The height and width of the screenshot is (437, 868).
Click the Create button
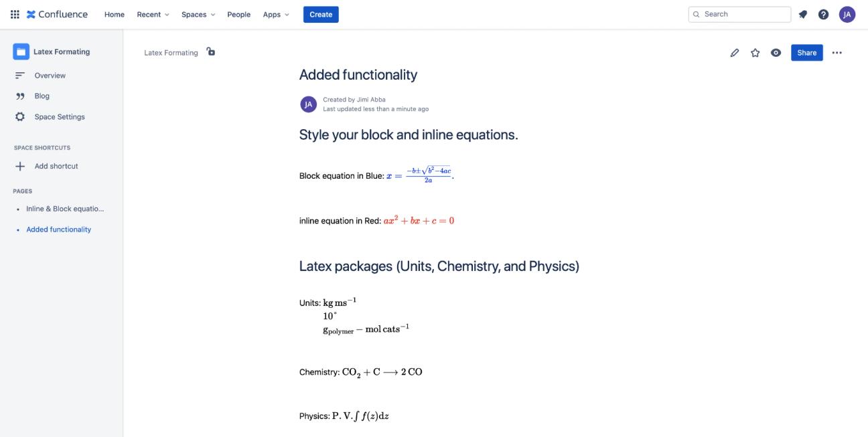point(320,13)
